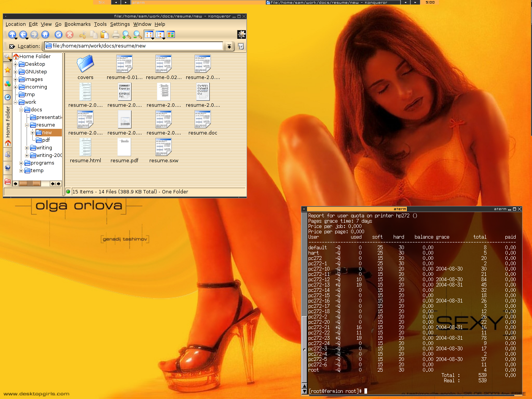The width and height of the screenshot is (532, 399).
Task: Select the resume.doc file
Action: (203, 123)
